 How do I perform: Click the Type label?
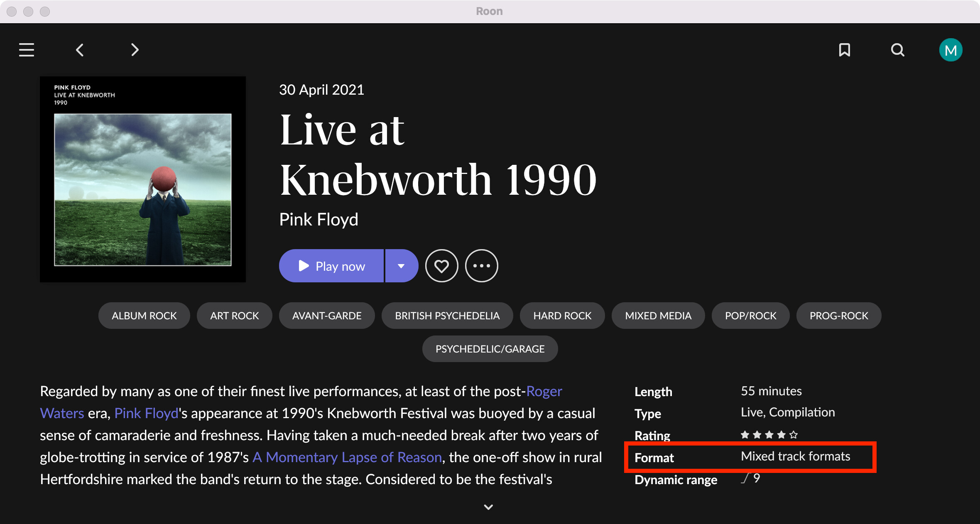[647, 414]
